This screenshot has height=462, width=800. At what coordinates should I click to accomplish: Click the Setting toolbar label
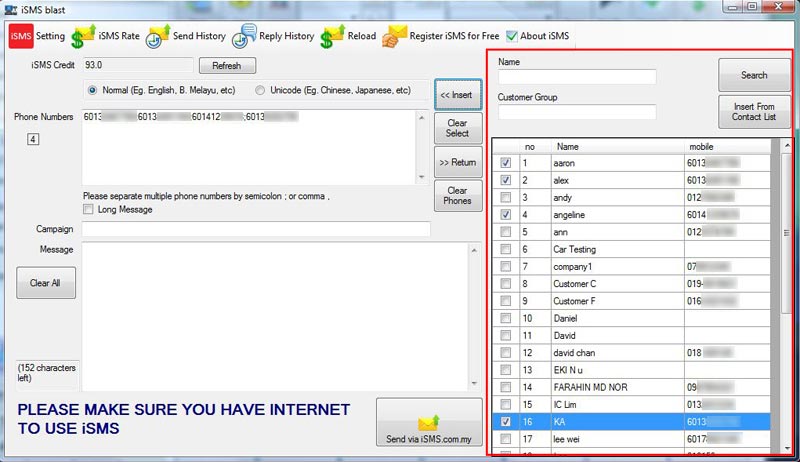50,36
